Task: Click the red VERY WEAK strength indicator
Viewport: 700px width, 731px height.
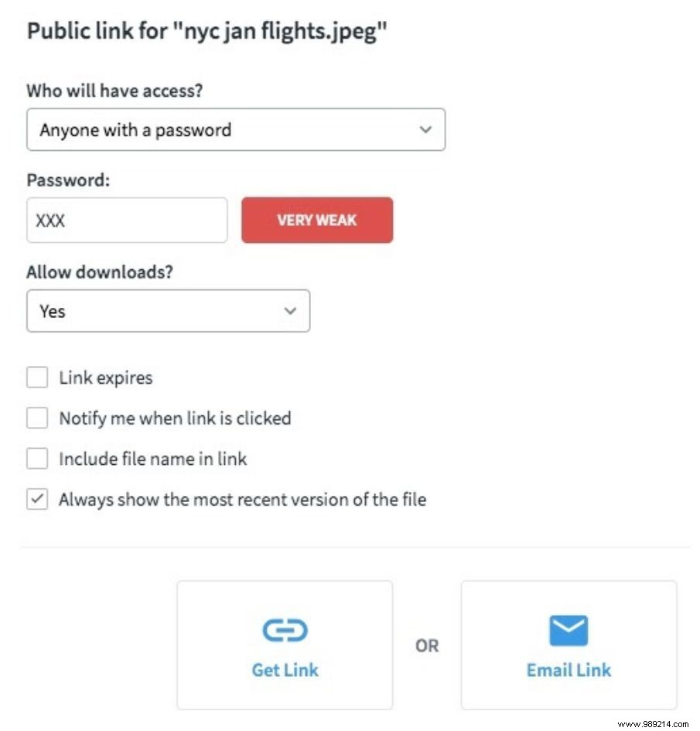Action: pyautogui.click(x=316, y=220)
